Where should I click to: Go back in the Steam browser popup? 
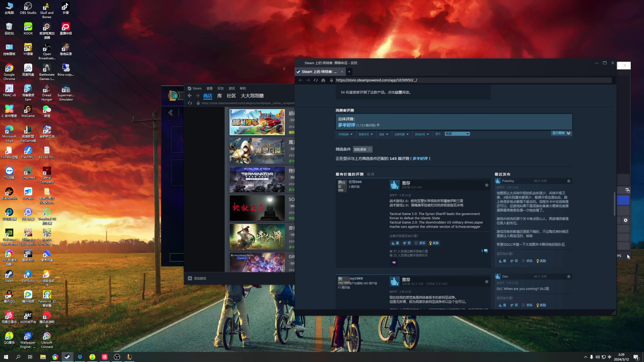tap(301, 80)
